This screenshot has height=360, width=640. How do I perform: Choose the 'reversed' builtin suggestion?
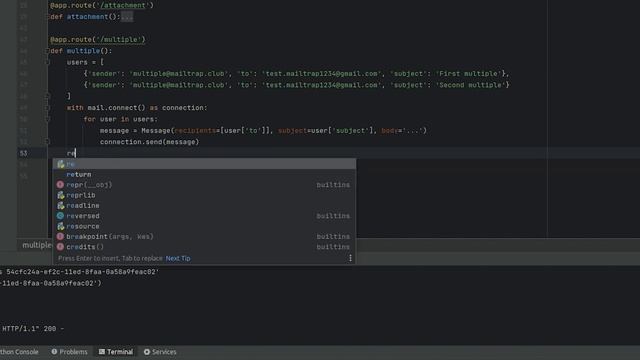204,216
